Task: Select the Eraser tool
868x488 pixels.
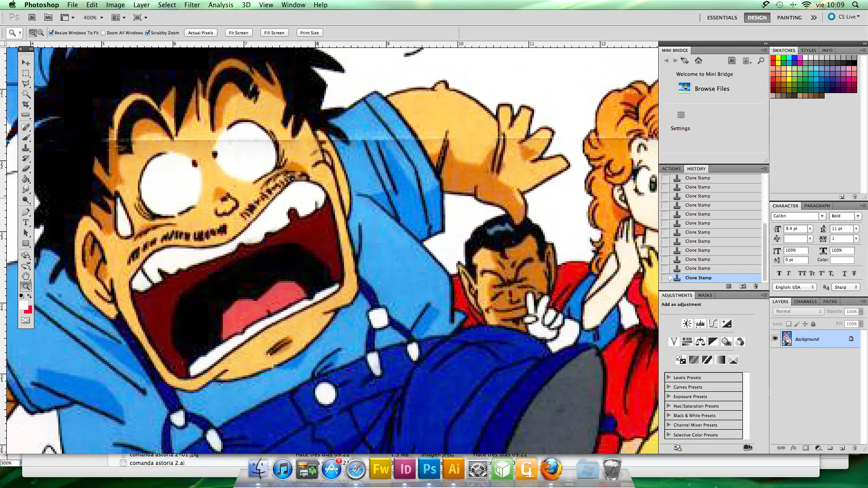Action: point(26,169)
